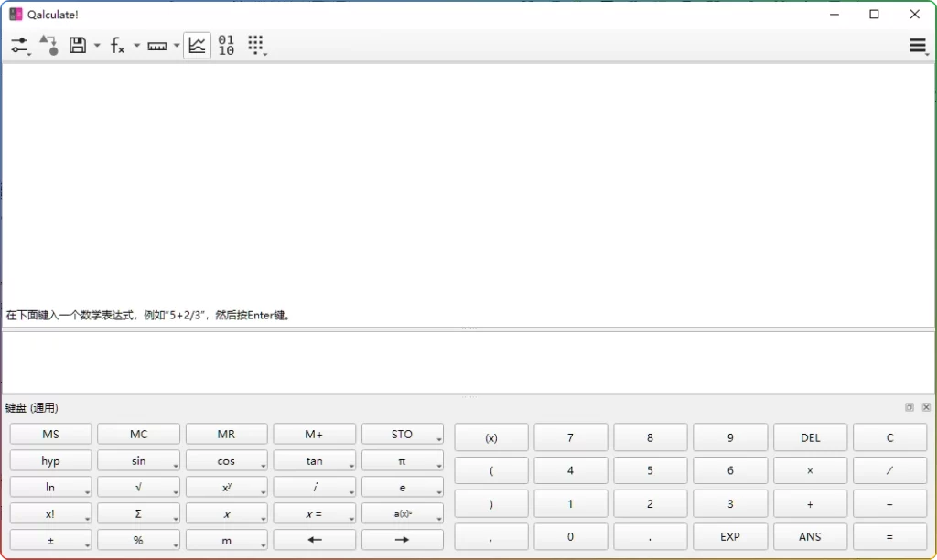Float the keypad panel using its small icon
937x560 pixels.
909,407
